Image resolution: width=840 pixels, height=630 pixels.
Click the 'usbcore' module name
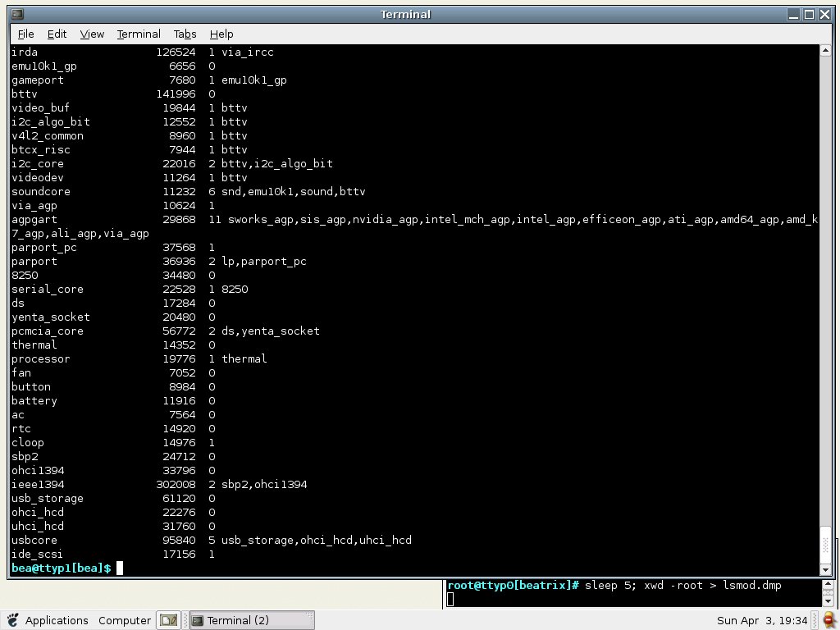pyautogui.click(x=34, y=540)
